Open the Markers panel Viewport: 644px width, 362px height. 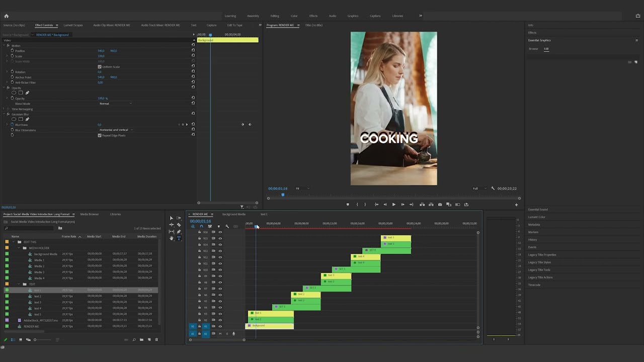534,232
